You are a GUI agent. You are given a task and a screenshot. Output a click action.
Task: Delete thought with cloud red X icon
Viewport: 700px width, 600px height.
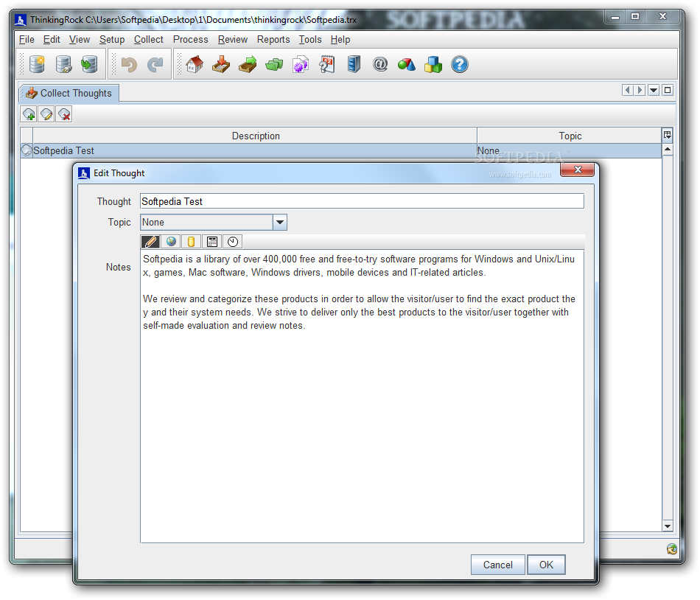point(64,115)
